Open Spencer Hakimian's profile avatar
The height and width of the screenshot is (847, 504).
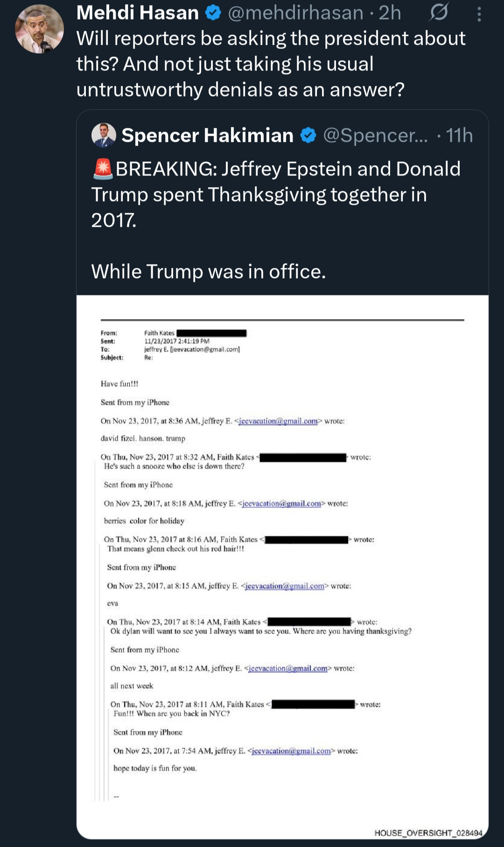point(104,135)
